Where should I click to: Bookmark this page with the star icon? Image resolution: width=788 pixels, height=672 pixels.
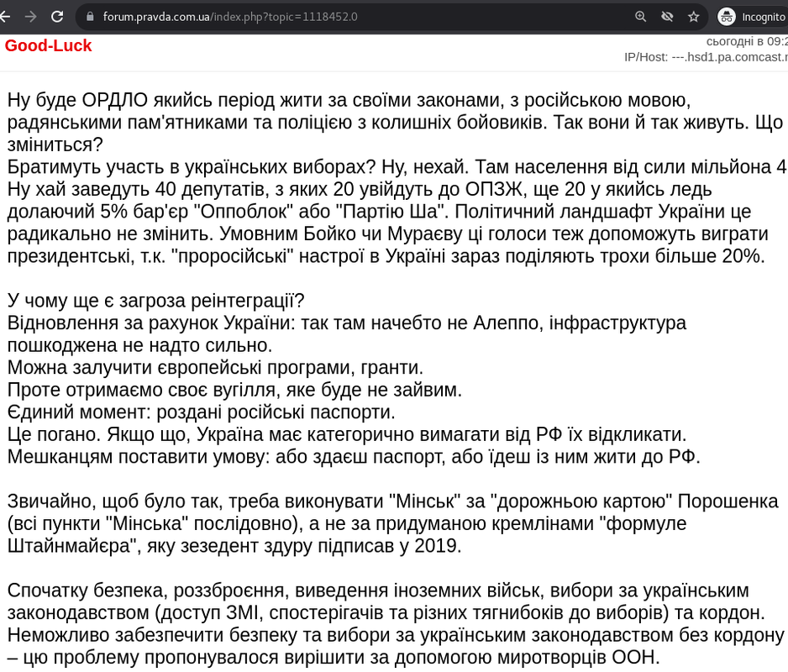(694, 17)
